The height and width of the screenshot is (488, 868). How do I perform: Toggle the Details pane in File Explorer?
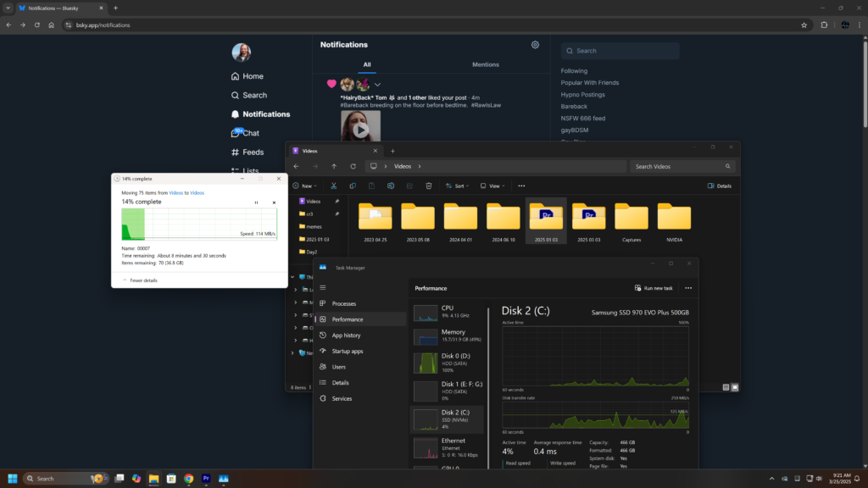719,186
